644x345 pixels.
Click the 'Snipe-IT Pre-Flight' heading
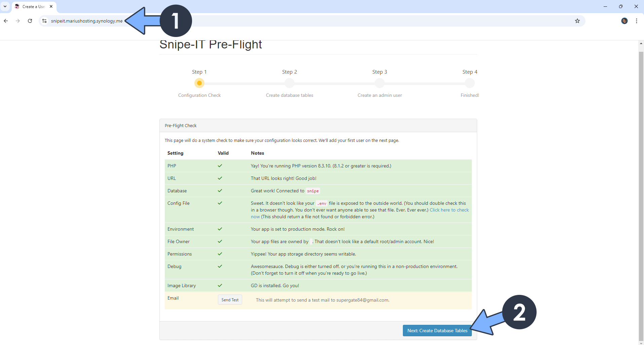(x=211, y=44)
